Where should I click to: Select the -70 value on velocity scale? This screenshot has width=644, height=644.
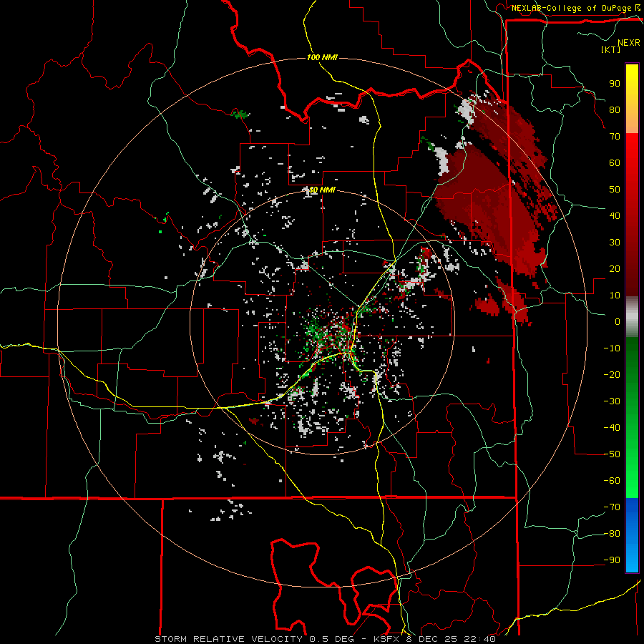point(612,507)
